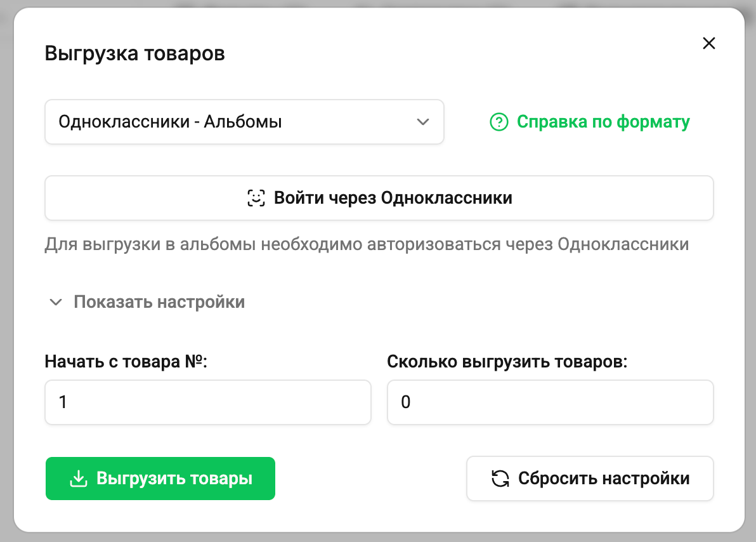Focus the Сколько выгрузить товаров field
Screen dimensions: 756x542
coord(550,402)
